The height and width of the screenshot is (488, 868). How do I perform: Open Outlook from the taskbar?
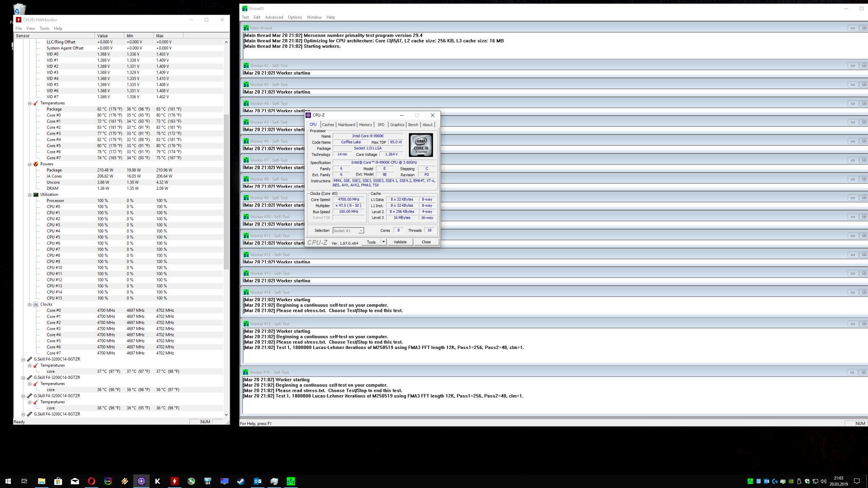[x=257, y=481]
